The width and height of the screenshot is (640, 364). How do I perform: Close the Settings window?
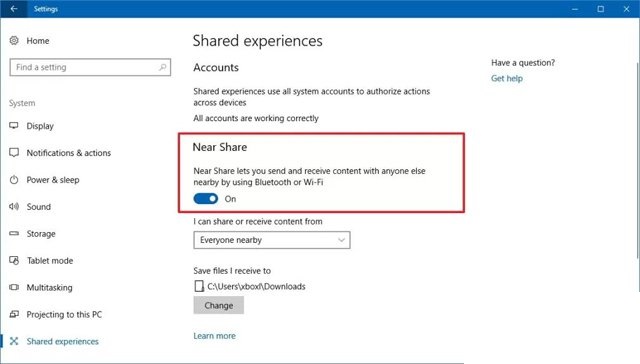627,9
